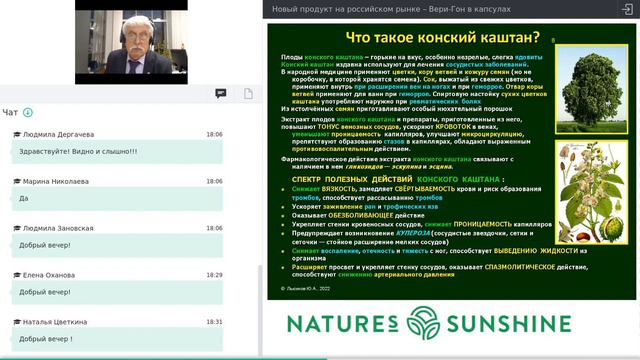Click the graduation cap icon beside Людмила Зановская
Viewport: 640px width, 360px height.
click(17, 228)
